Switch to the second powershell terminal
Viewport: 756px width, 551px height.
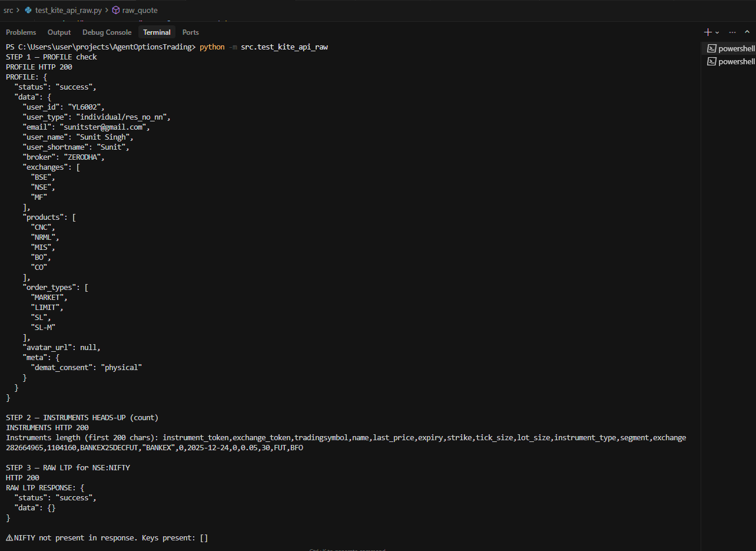pos(731,61)
